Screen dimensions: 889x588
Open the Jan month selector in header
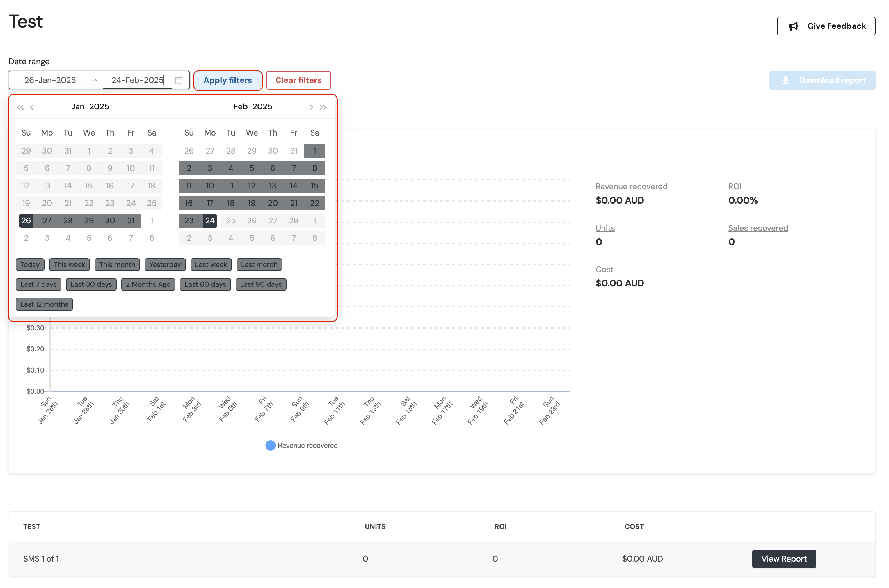[78, 107]
